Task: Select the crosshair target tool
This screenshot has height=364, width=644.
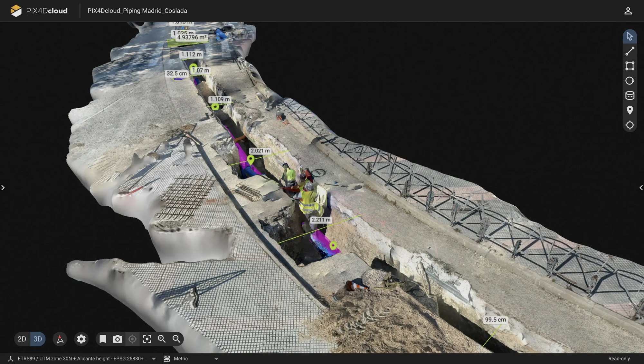Action: 630,125
